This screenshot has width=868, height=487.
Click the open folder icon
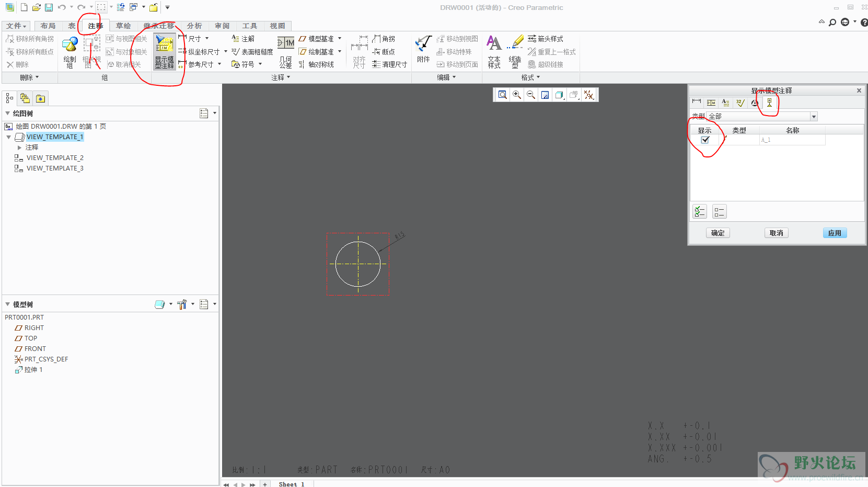(36, 7)
